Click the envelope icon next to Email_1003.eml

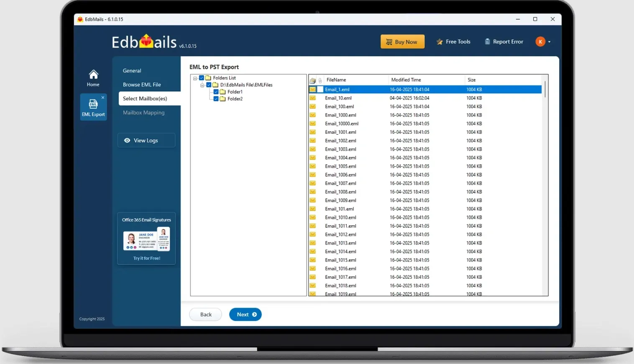point(312,149)
